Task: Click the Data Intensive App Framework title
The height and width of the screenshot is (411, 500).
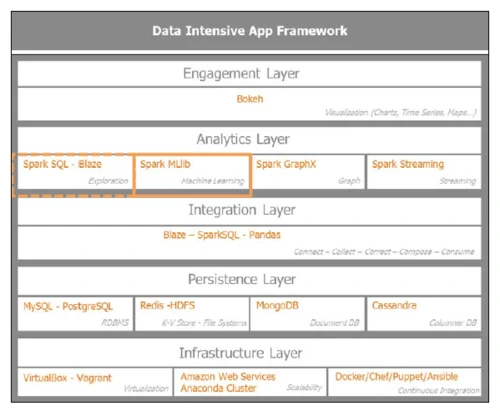Action: 250,31
